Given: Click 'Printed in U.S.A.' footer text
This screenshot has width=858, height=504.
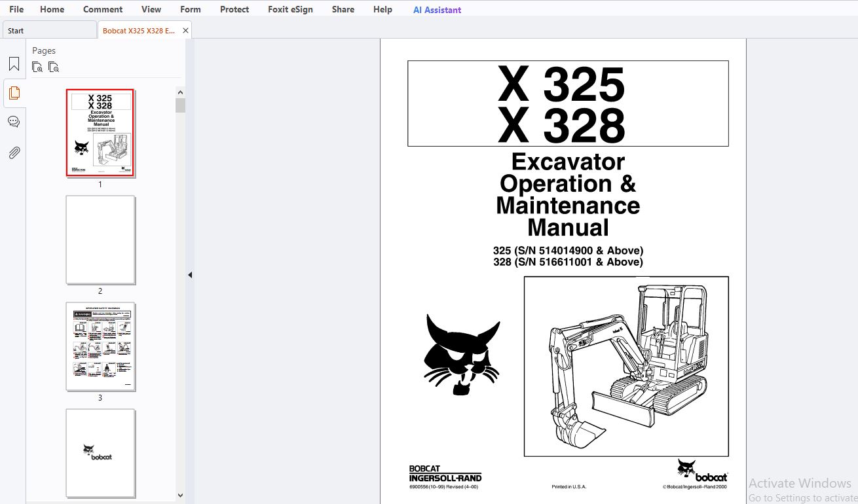Looking at the screenshot, I should coord(569,486).
